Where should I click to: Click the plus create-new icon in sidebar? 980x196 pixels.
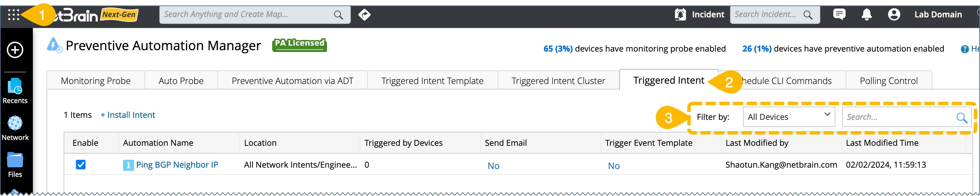click(x=15, y=50)
